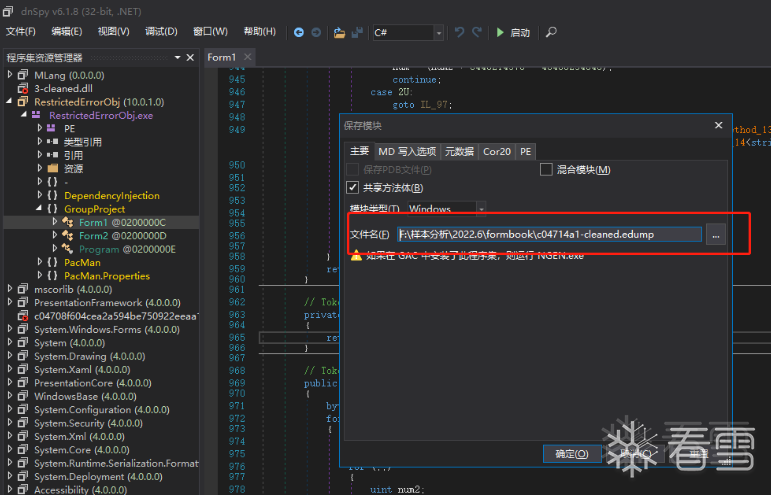Open the 视图(V) menu
The height and width of the screenshot is (496, 771).
(114, 31)
